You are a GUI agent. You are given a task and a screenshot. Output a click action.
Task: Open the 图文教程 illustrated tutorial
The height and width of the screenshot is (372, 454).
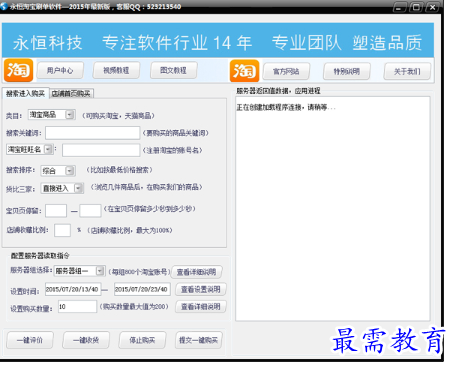coord(173,71)
